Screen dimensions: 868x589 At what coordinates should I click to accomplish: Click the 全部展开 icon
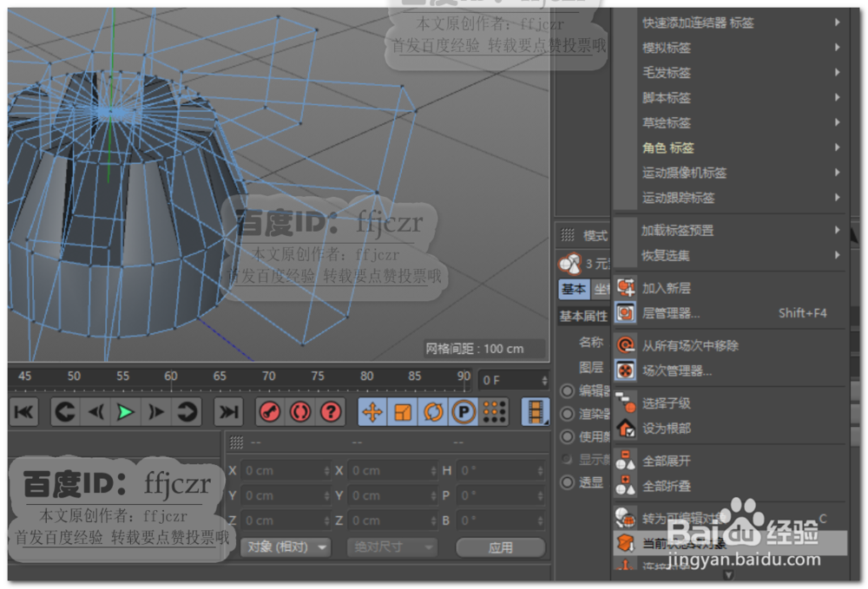tap(626, 460)
